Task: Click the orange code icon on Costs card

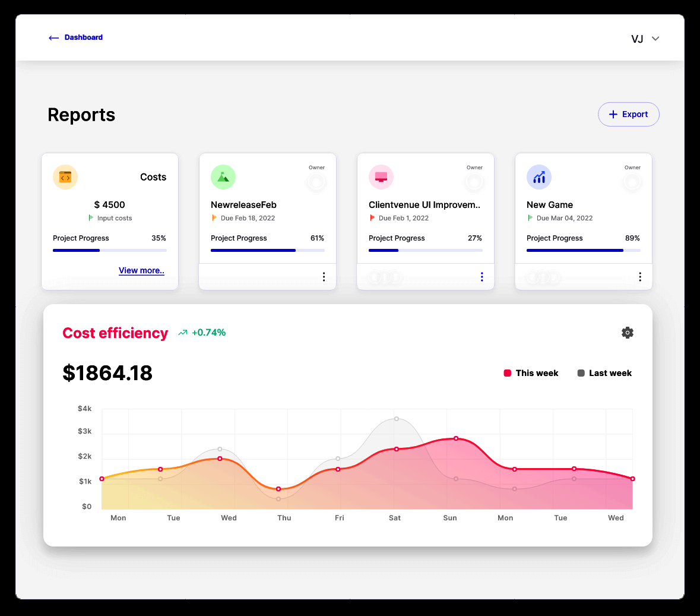Action: pos(65,178)
